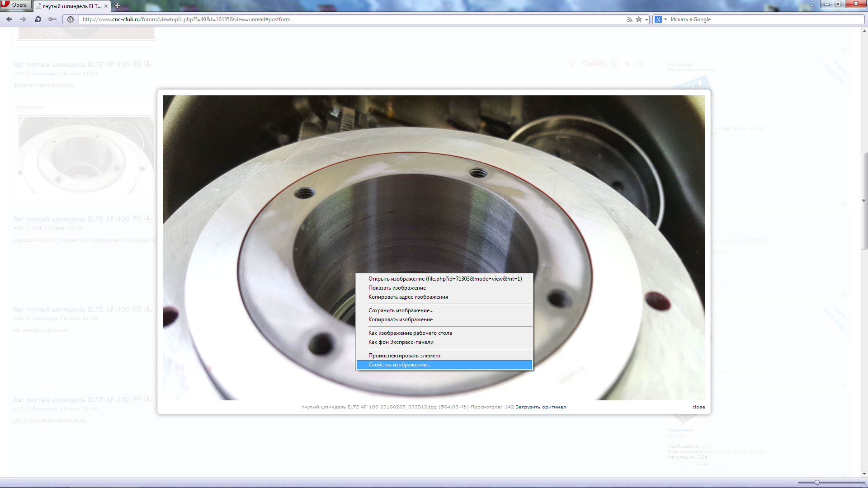Screen dimensions: 868x488
Task: Bookmark page with the star icon
Action: (x=638, y=19)
